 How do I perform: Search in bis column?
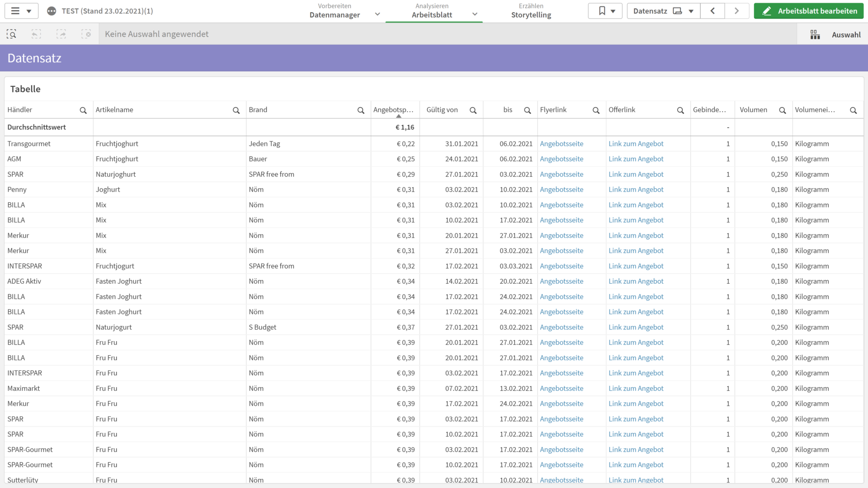[x=527, y=110]
